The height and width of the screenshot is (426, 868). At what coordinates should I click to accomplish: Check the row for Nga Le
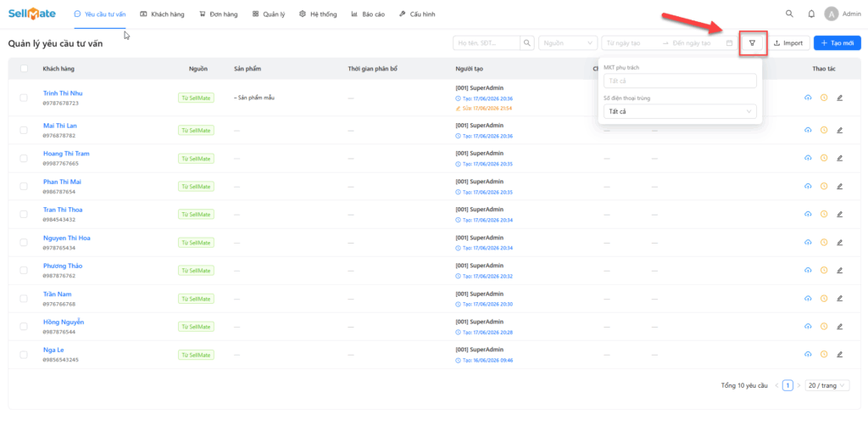[24, 355]
